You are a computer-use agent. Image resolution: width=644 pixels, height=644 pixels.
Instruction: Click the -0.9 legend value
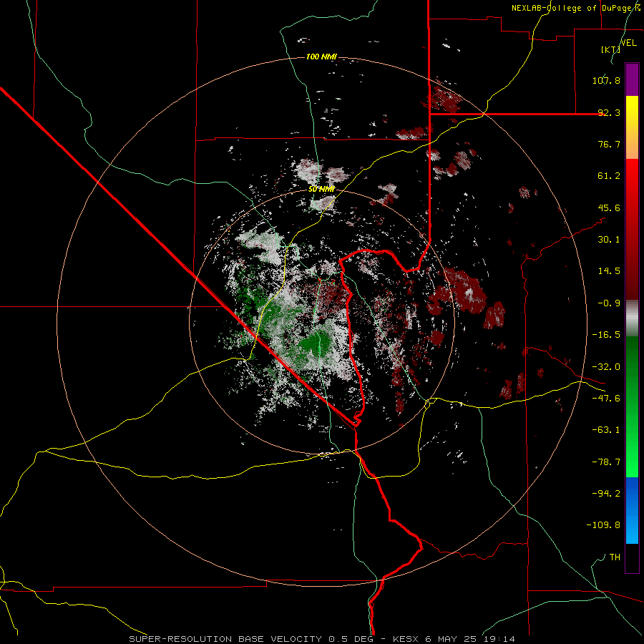coord(609,303)
